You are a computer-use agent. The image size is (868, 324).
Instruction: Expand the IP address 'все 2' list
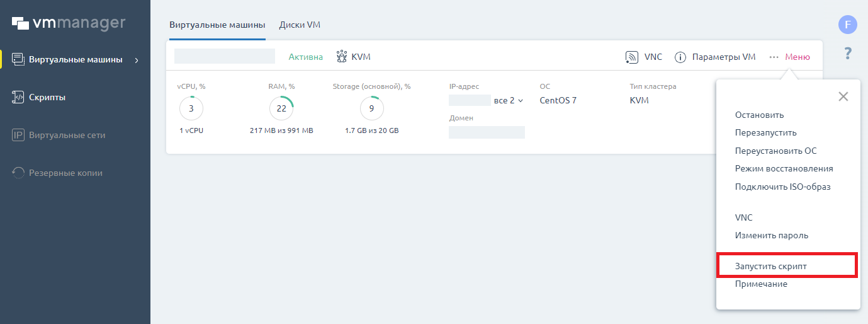pyautogui.click(x=509, y=101)
